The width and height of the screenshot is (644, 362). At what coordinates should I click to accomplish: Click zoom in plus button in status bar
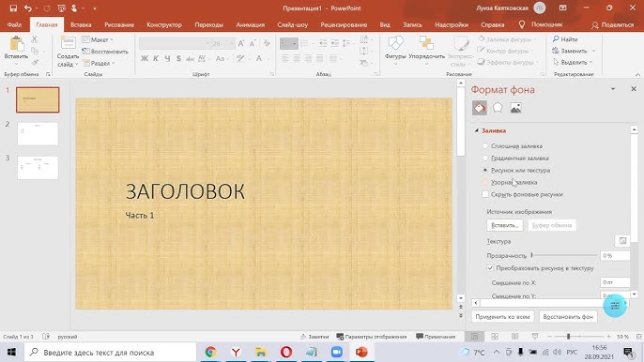pyautogui.click(x=608, y=337)
